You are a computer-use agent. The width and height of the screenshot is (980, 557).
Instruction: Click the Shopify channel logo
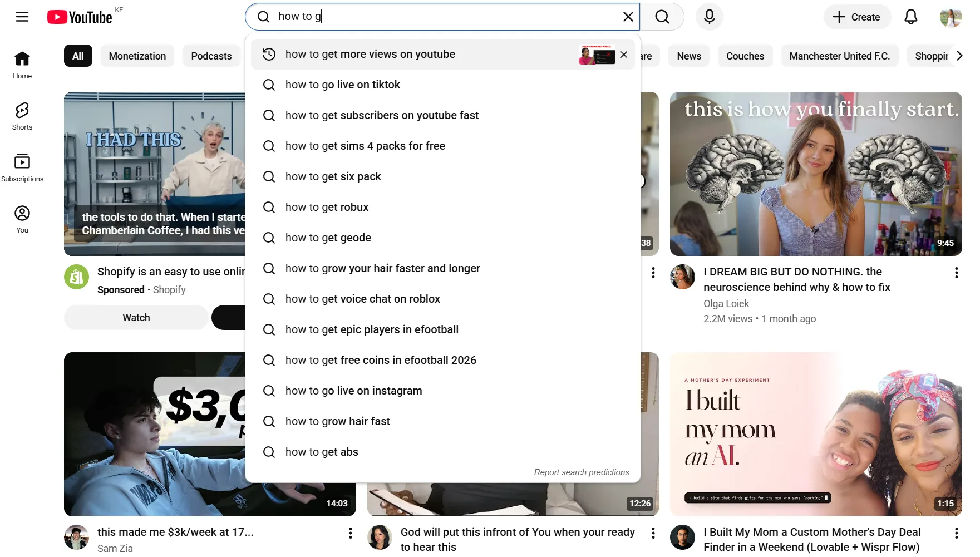[77, 277]
